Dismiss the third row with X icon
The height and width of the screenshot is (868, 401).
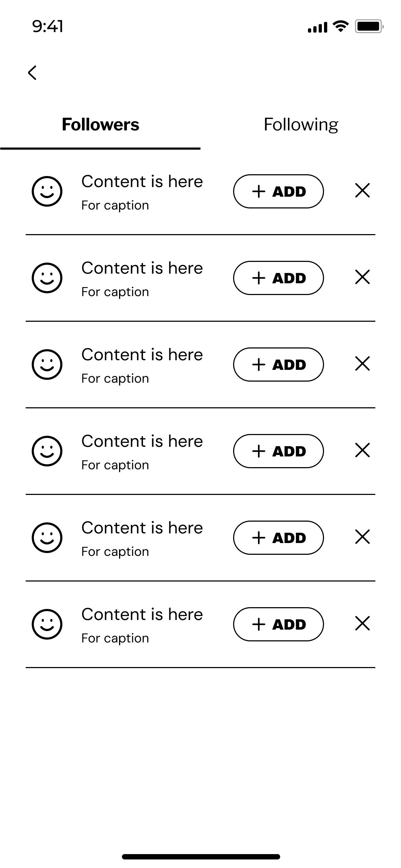point(362,363)
